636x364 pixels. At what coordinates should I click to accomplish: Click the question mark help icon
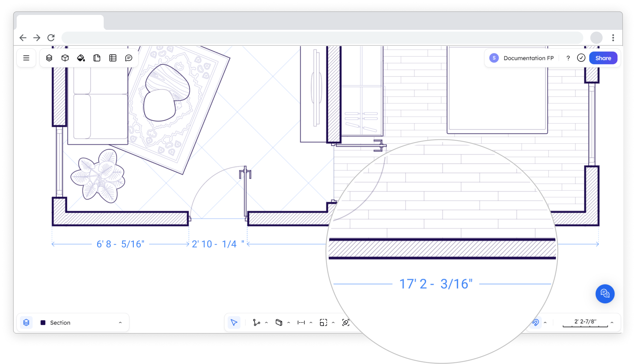[x=568, y=58]
